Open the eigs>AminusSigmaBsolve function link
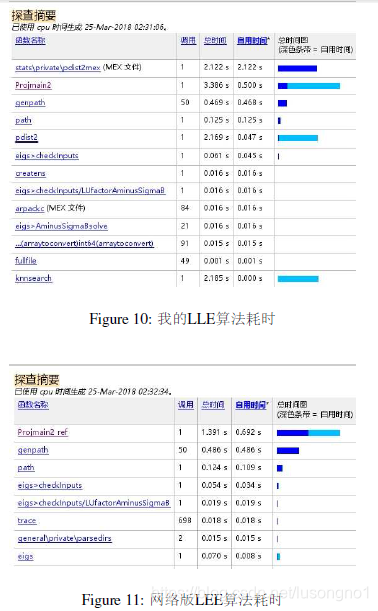The width and height of the screenshot is (378, 611). tap(61, 226)
